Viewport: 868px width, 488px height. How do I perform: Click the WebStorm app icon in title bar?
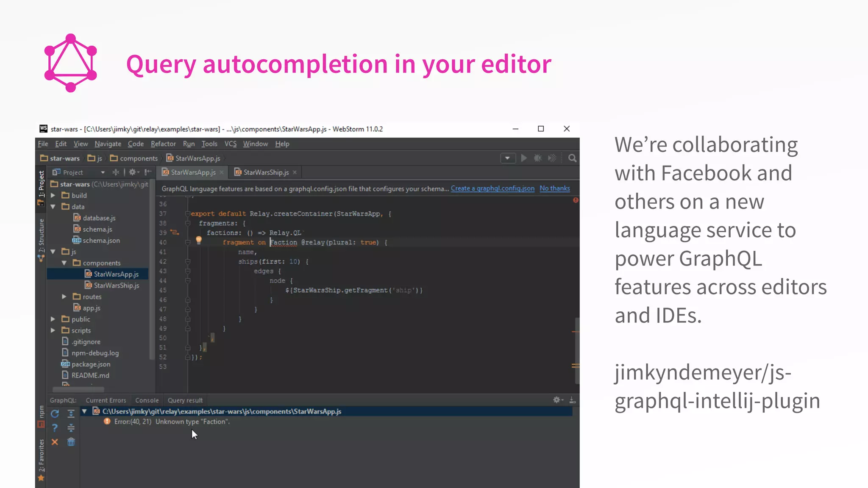[x=43, y=129]
